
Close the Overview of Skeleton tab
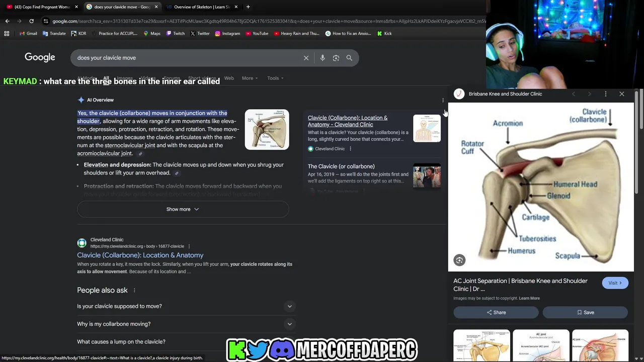pyautogui.click(x=236, y=7)
